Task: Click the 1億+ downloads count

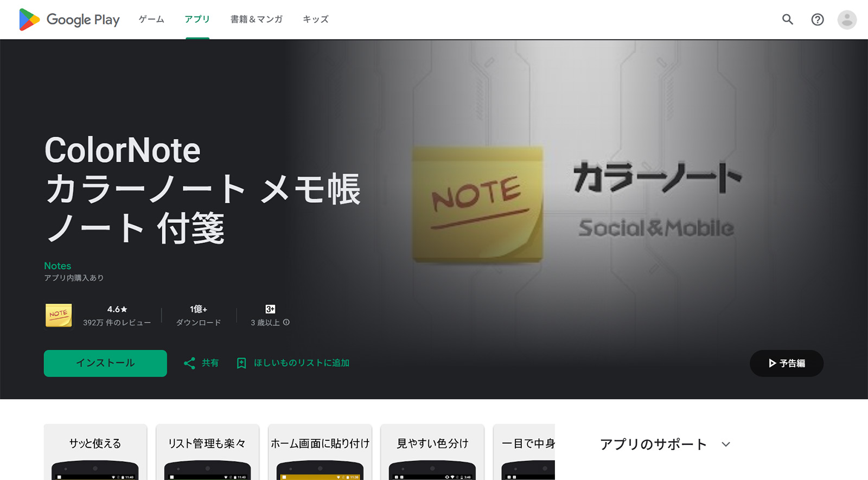Action: pyautogui.click(x=199, y=309)
